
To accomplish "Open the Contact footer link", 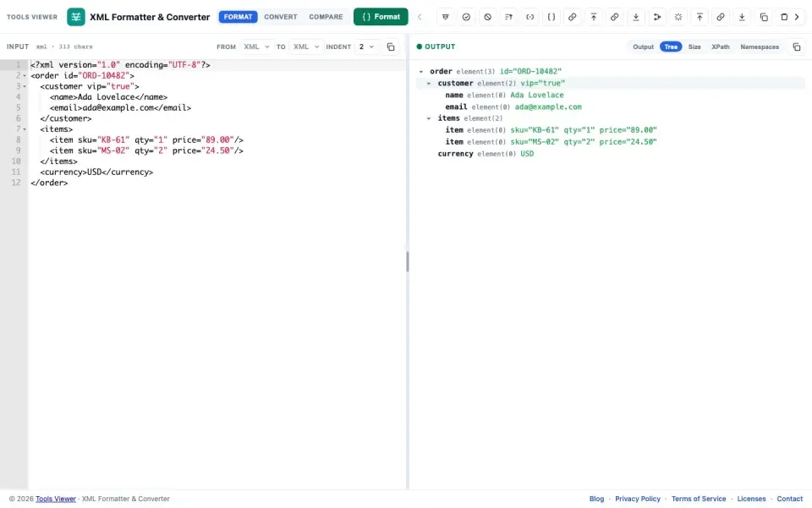I will (790, 499).
